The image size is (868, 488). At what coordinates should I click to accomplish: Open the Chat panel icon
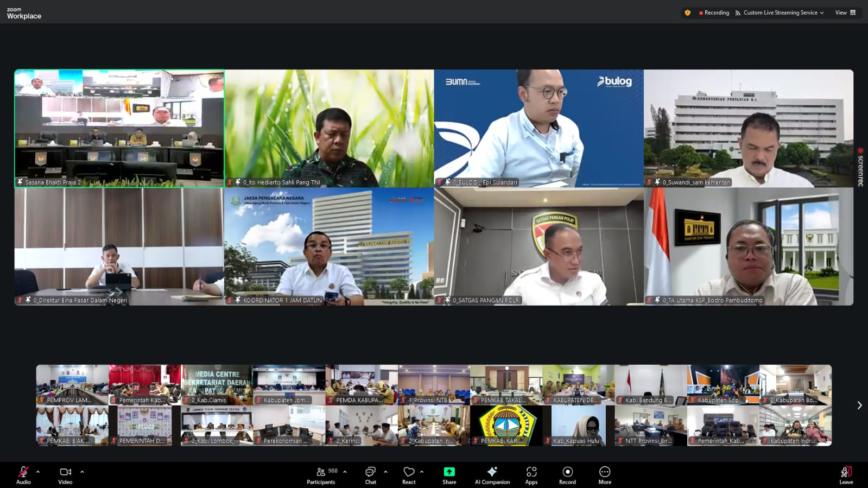[370, 472]
